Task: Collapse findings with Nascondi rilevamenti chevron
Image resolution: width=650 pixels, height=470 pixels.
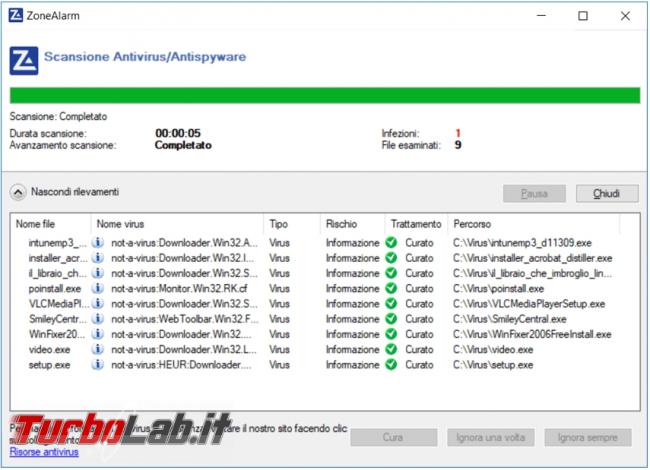Action: click(18, 192)
